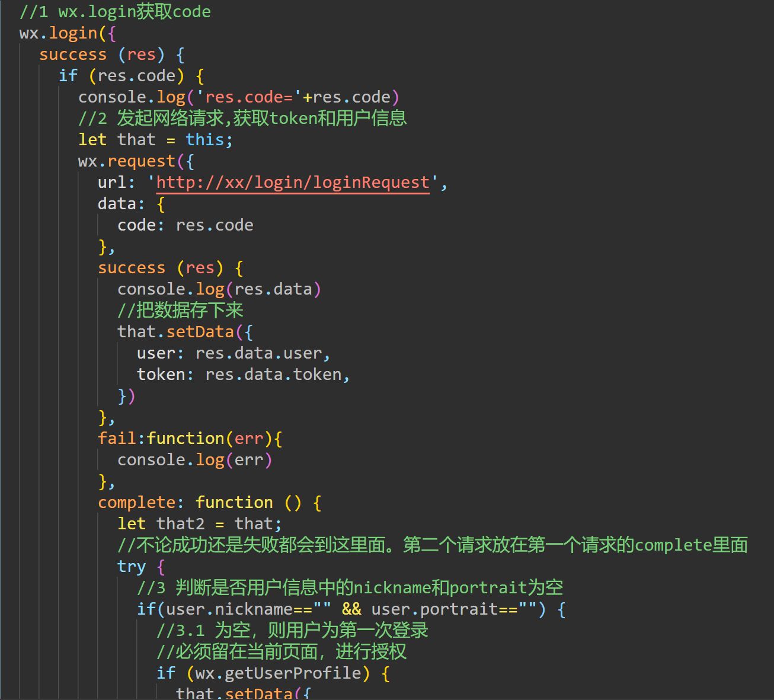
Task: Open the URL 'http://xx/login/loginRequest'
Action: click(293, 183)
